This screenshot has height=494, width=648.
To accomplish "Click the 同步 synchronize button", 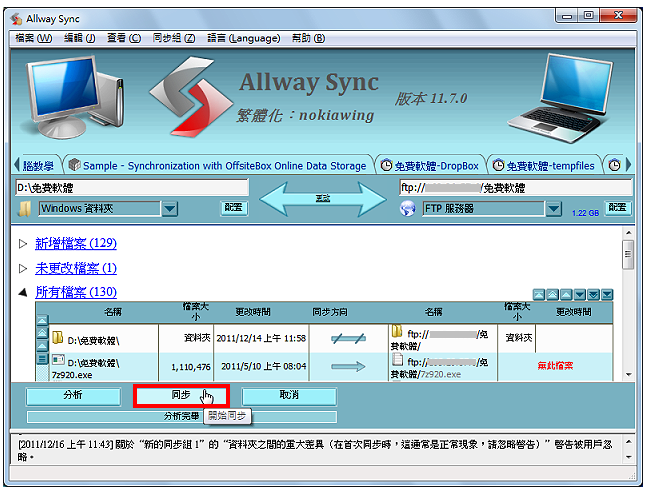I will pos(181,396).
